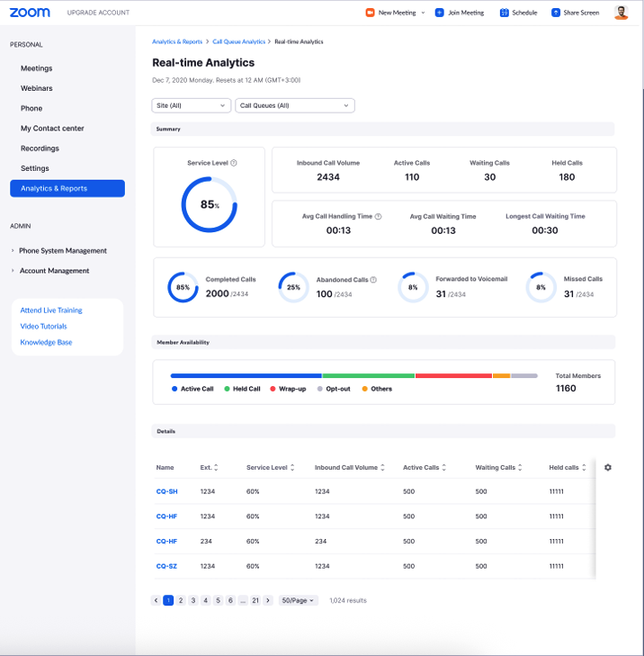
Task: Go to page 3
Action: click(x=193, y=600)
